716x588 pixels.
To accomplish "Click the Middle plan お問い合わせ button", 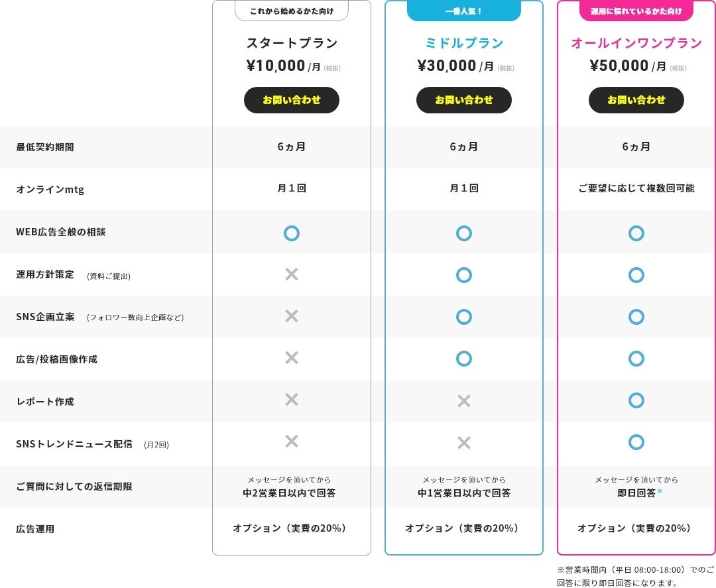I will point(464,100).
